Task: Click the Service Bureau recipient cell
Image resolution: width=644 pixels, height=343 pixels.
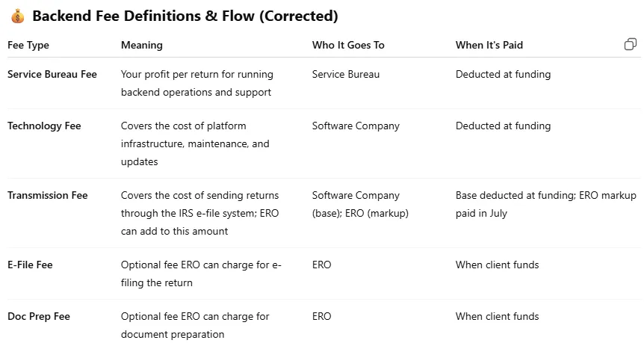Action: [346, 74]
